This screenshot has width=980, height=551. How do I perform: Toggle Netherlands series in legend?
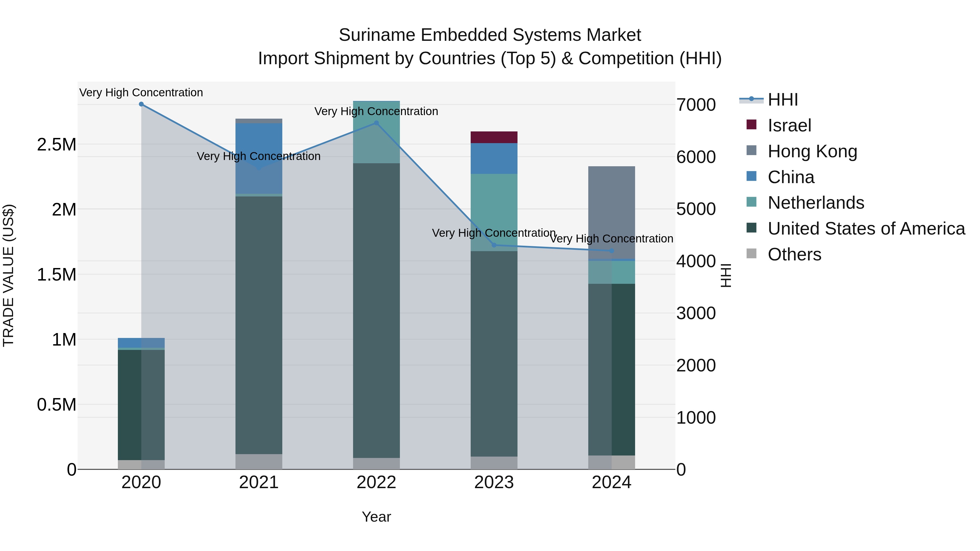(x=806, y=202)
